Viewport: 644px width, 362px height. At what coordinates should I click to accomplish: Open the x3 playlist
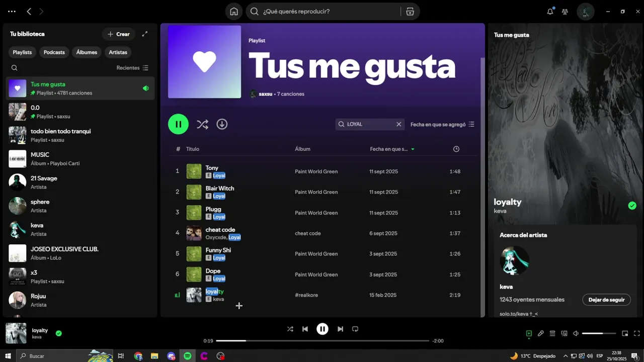coord(80,277)
